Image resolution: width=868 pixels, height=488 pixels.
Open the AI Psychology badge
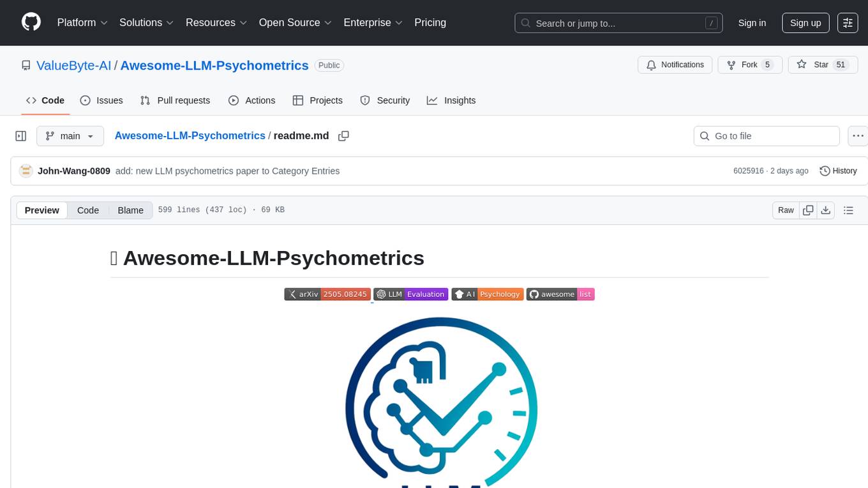[488, 294]
